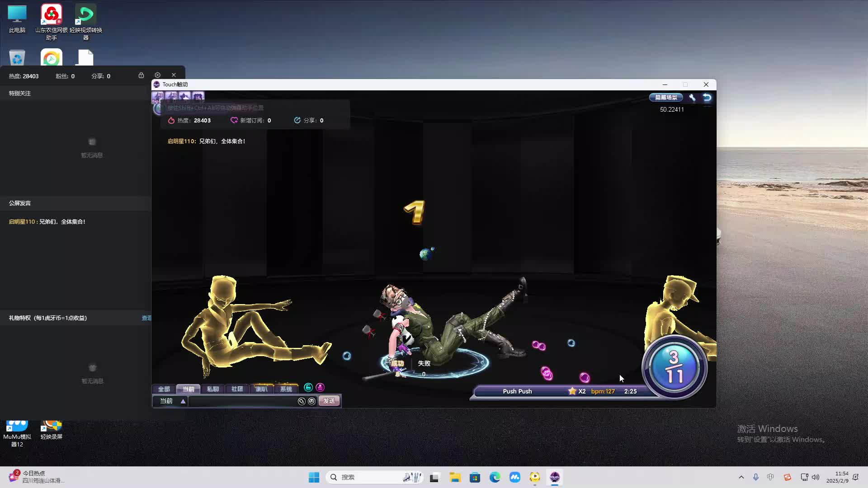Click the Exp X2 buff icon
Viewport: 868px width, 488px height.
pyautogui.click(x=158, y=97)
